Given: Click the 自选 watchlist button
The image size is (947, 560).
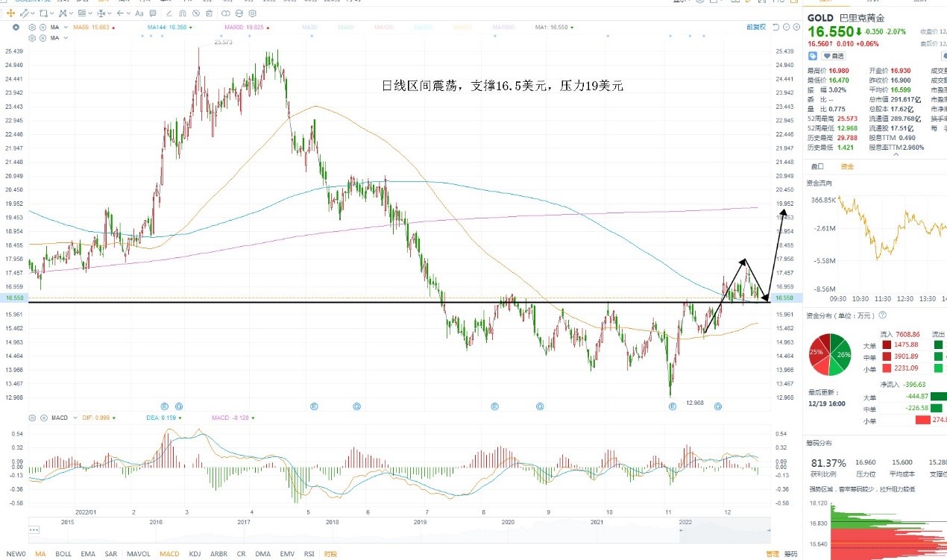Looking at the screenshot, I should (x=834, y=56).
